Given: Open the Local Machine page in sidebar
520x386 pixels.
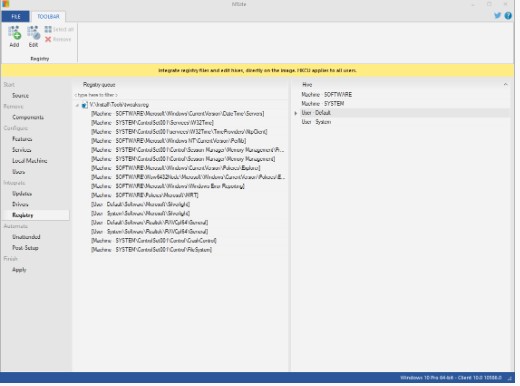Looking at the screenshot, I should point(30,161).
